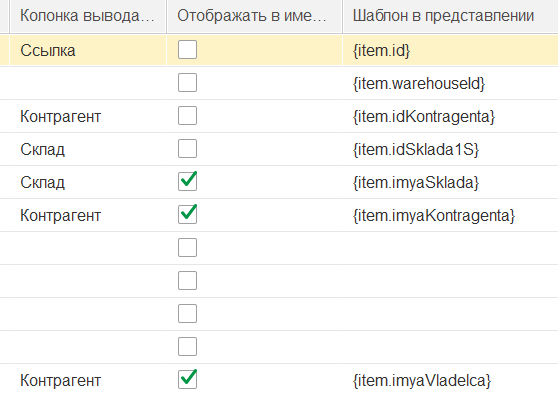Click the 'Шаблон в представлении' column header
This screenshot has width=558, height=396.
(450, 16)
